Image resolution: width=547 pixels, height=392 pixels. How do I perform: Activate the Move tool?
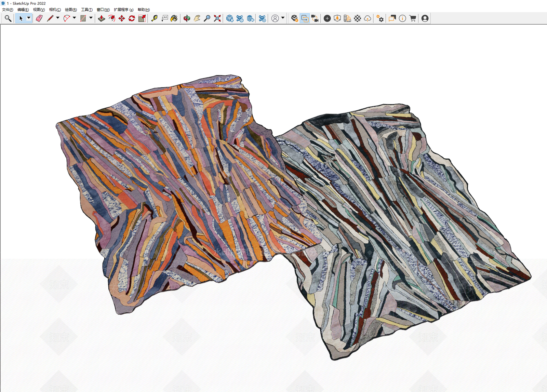point(122,18)
